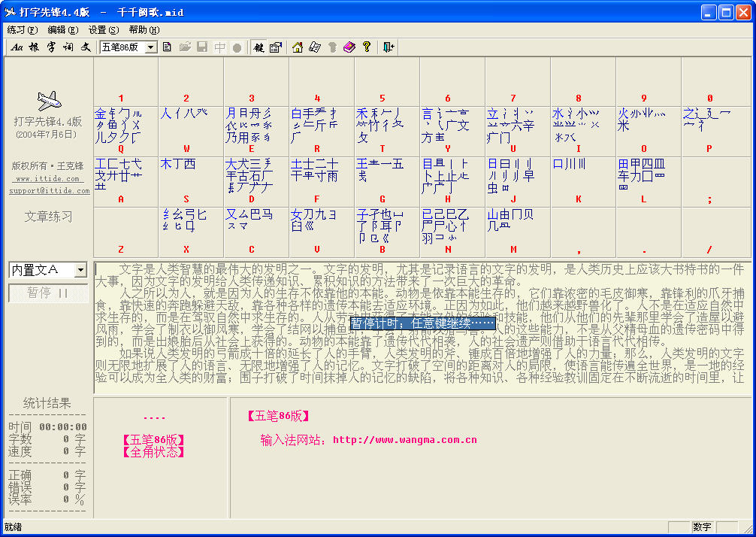
Task: Open the 练习 menu
Action: [x=22, y=30]
